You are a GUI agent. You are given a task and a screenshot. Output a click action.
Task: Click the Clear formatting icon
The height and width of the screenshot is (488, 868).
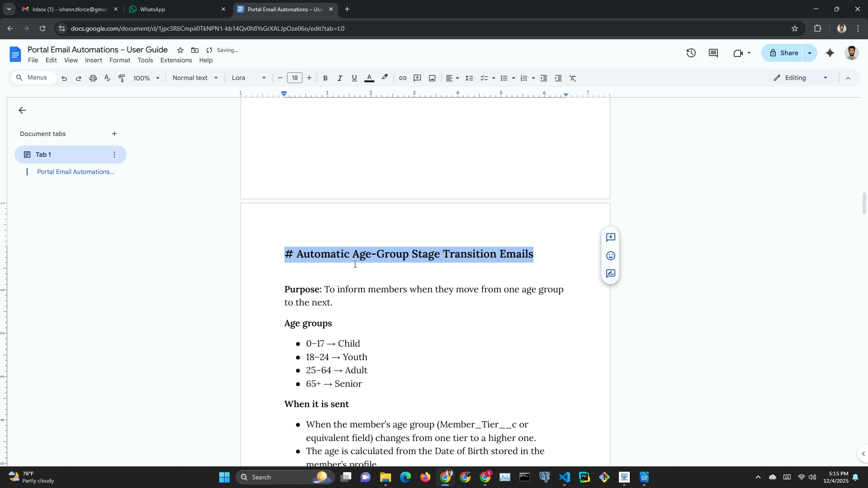pos(572,78)
